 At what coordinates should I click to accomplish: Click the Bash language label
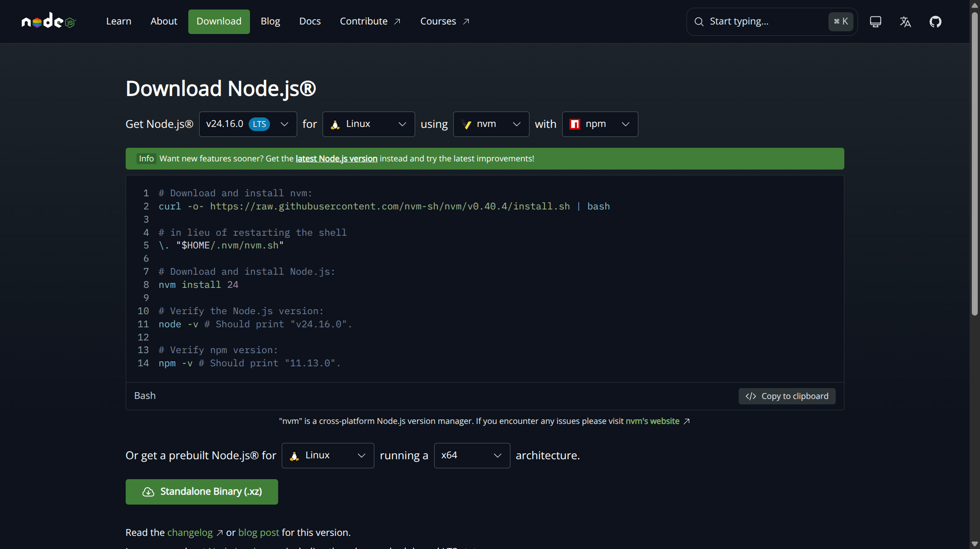[145, 396]
